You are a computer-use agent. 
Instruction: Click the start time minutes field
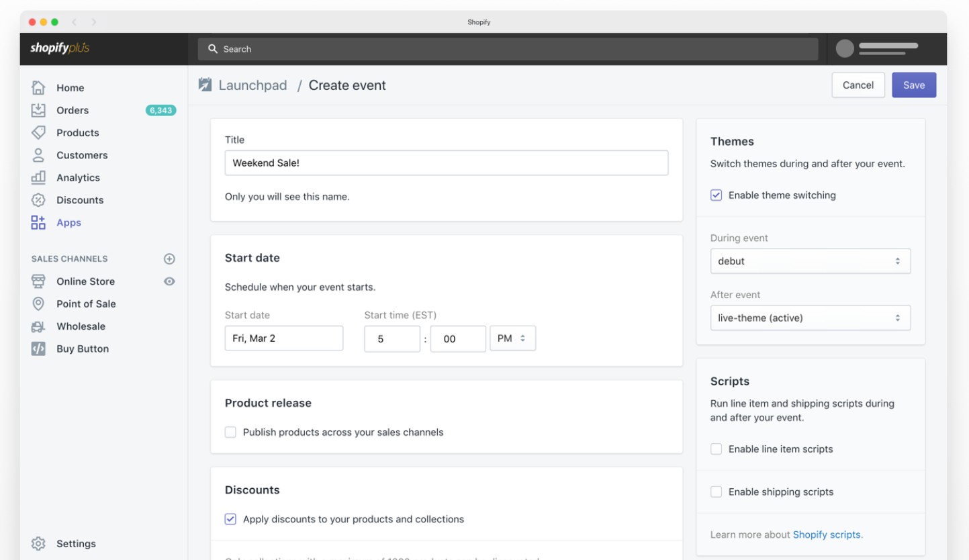(x=458, y=338)
